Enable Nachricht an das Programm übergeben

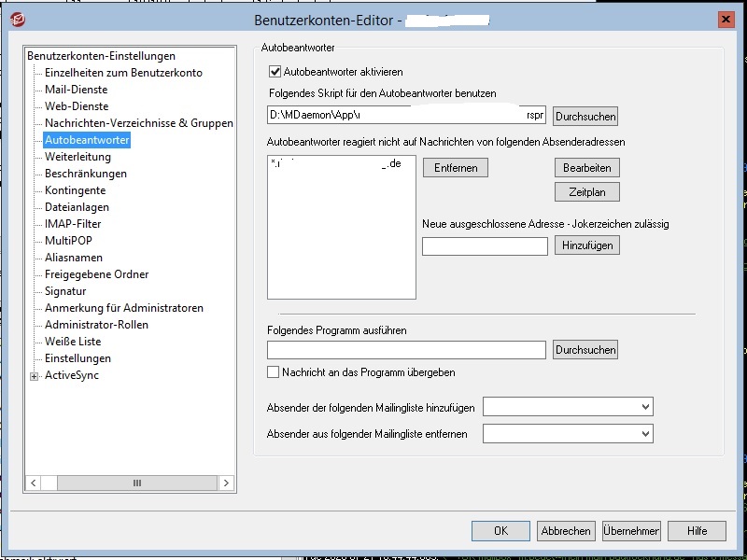coord(274,372)
